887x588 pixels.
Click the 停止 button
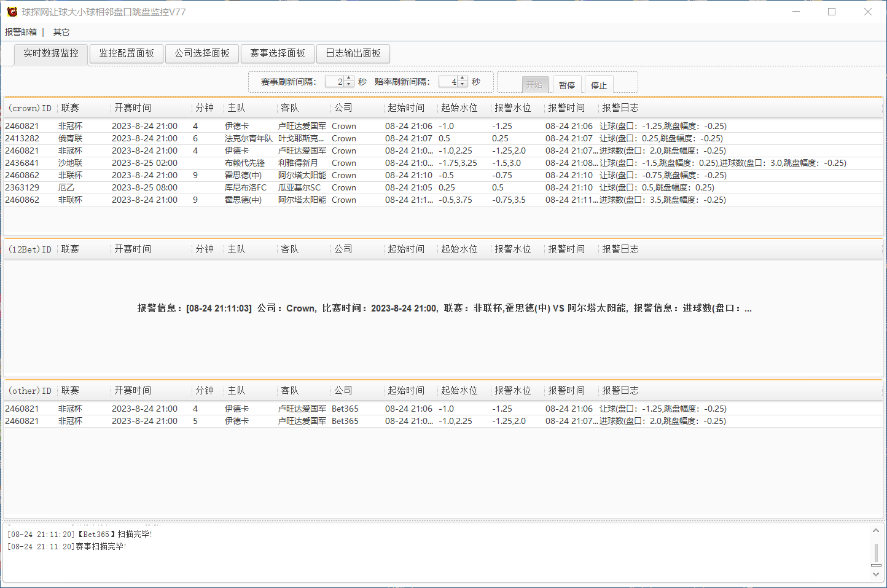tap(599, 85)
